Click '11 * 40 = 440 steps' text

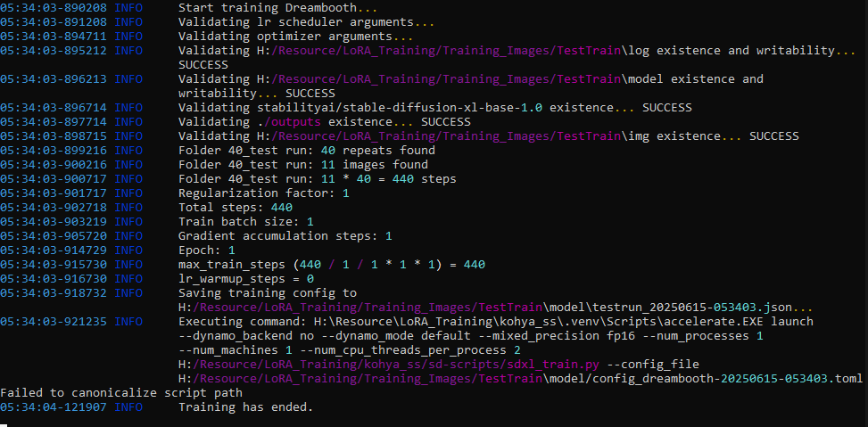(x=389, y=178)
